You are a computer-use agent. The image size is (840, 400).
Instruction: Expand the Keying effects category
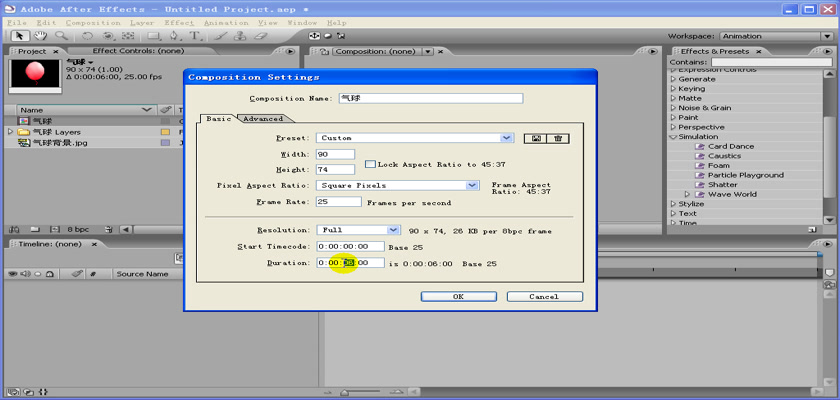674,89
